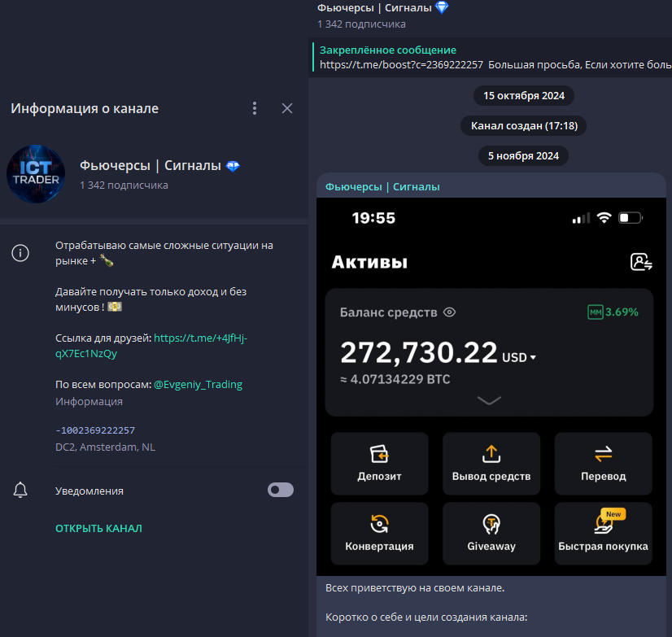Image resolution: width=672 pixels, height=637 pixels.
Task: Click the Информация о канале heading
Action: click(x=85, y=108)
